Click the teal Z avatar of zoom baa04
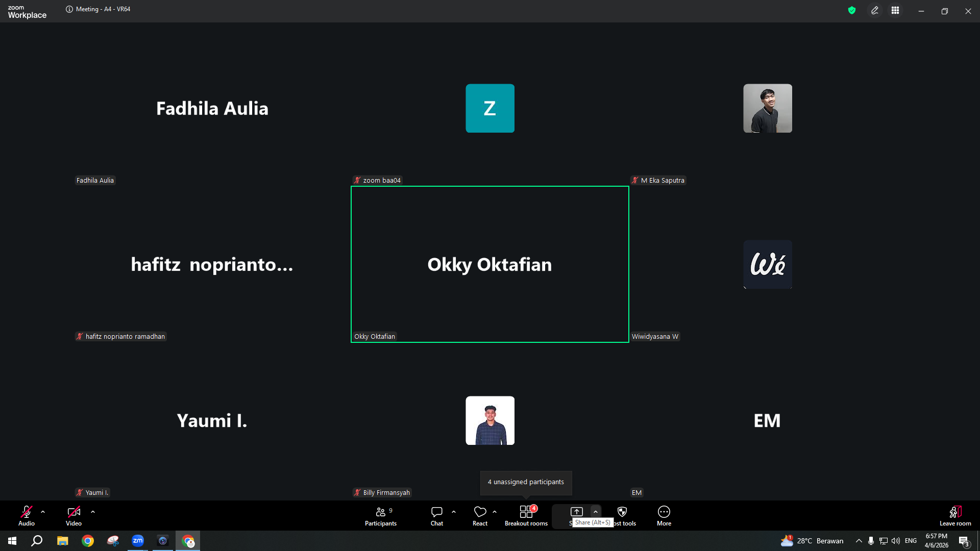The height and width of the screenshot is (551, 980). click(490, 108)
